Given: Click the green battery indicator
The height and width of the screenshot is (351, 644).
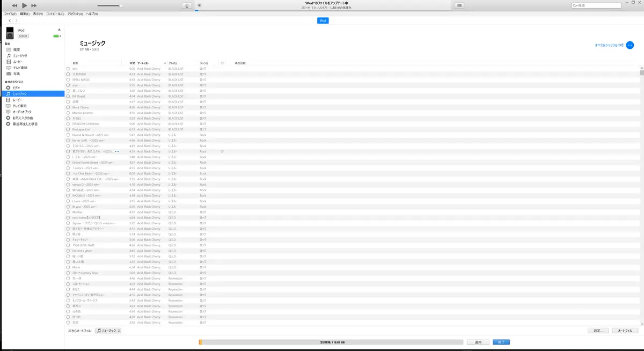Looking at the screenshot, I should (56, 36).
